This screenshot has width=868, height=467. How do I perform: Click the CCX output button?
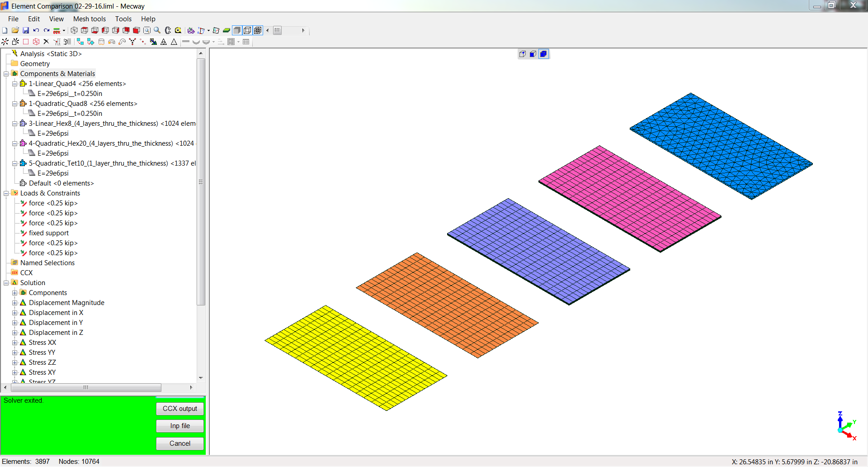click(179, 409)
